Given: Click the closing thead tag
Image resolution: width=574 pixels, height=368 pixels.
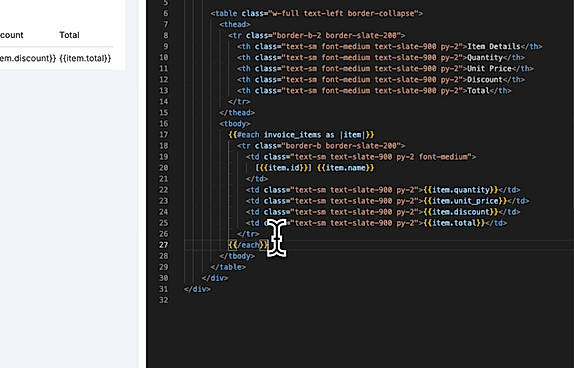Looking at the screenshot, I should [x=237, y=113].
